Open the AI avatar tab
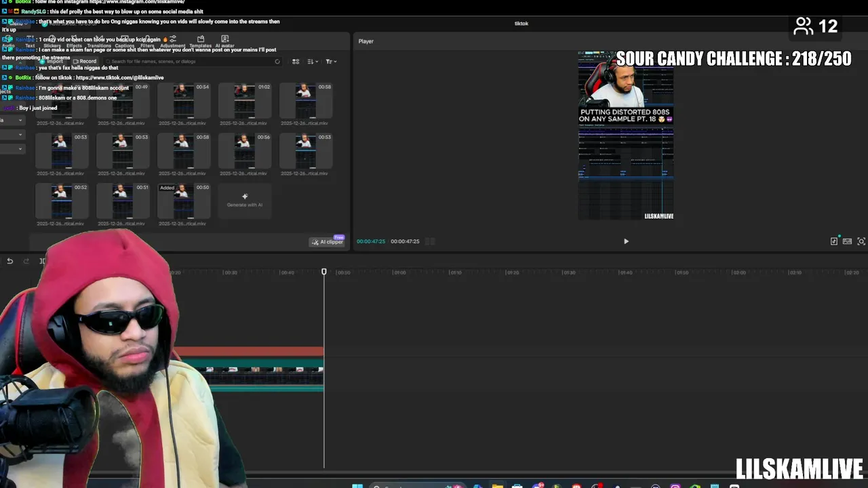The height and width of the screenshot is (488, 868). point(224,42)
